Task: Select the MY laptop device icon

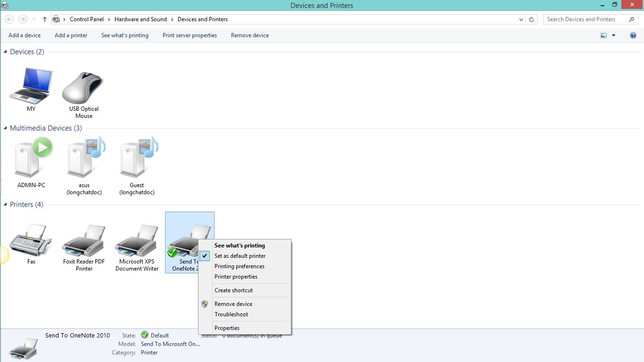Action: [31, 86]
